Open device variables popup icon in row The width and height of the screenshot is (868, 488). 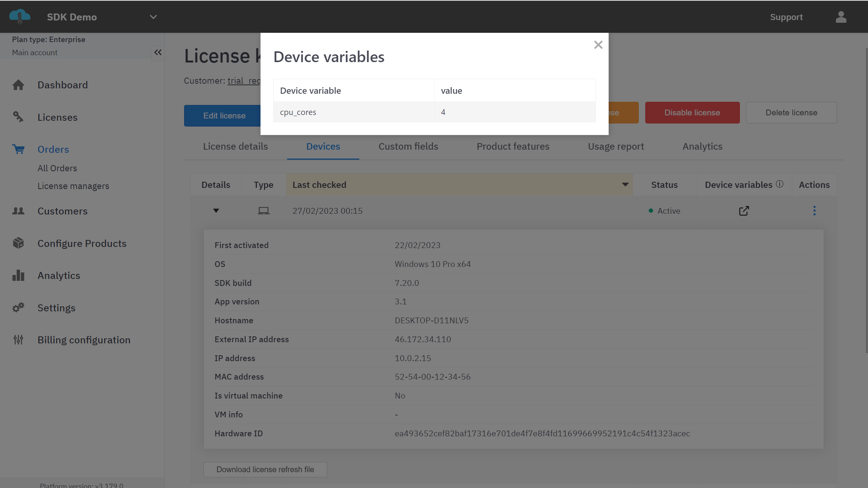pos(744,211)
